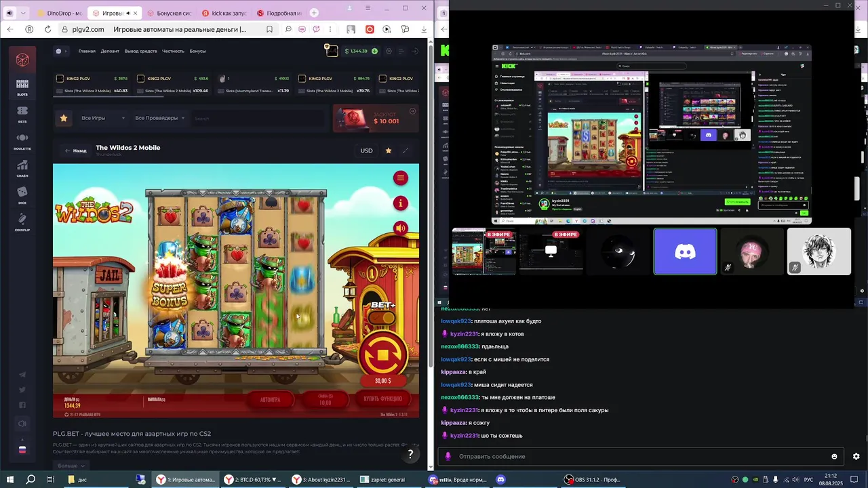Click the game Search field
This screenshot has width=868, height=488.
pyautogui.click(x=258, y=119)
